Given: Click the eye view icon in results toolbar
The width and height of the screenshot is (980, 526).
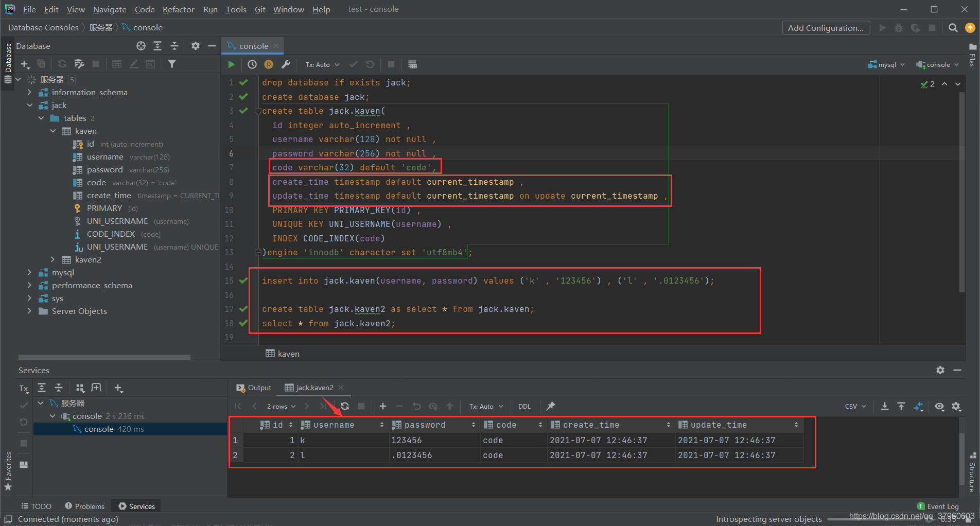Looking at the screenshot, I should pos(939,406).
